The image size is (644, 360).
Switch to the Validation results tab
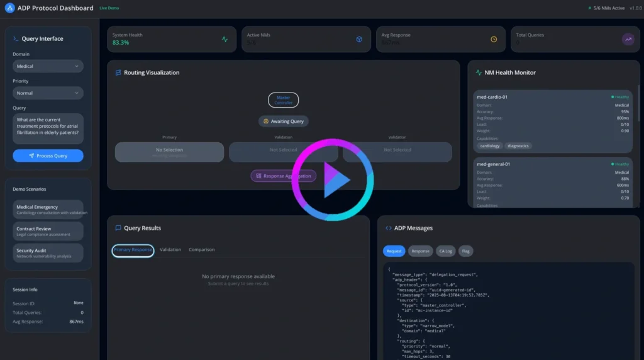tap(170, 250)
